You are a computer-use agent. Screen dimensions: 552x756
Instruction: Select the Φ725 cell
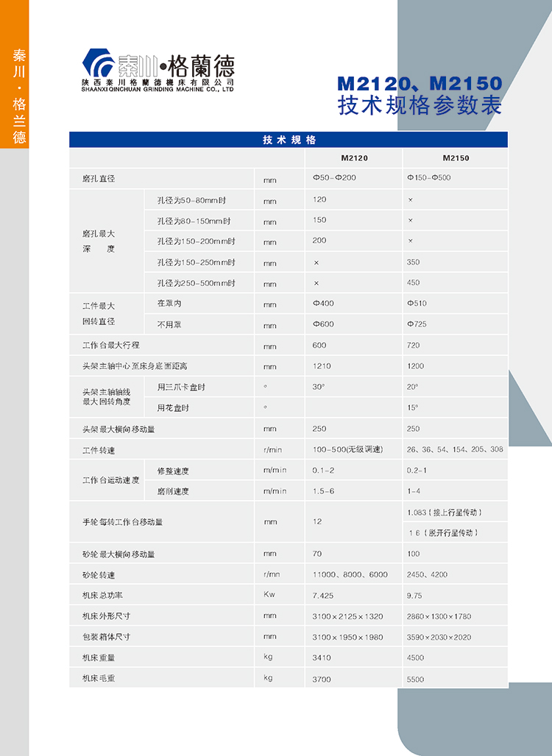(x=417, y=324)
